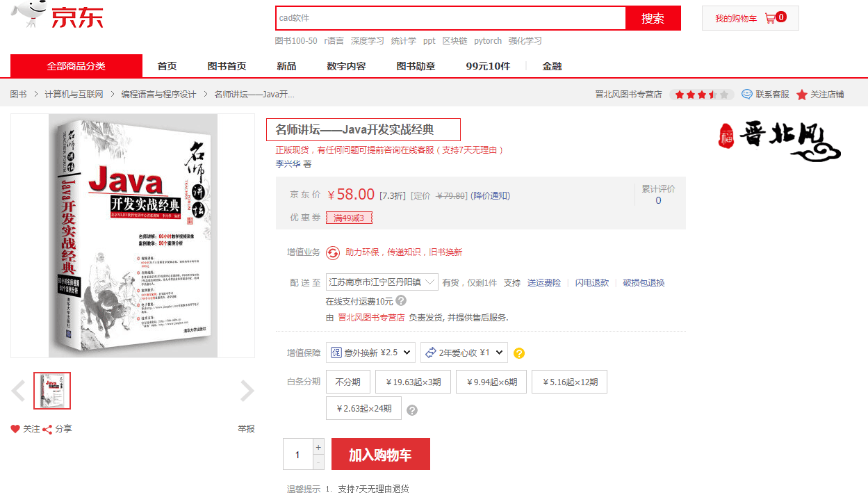Click the star 关注店铺 follow shop icon

tap(802, 95)
